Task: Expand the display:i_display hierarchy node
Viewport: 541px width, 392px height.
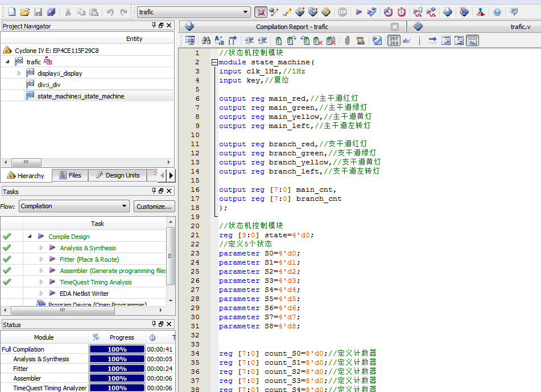Action: coord(19,73)
